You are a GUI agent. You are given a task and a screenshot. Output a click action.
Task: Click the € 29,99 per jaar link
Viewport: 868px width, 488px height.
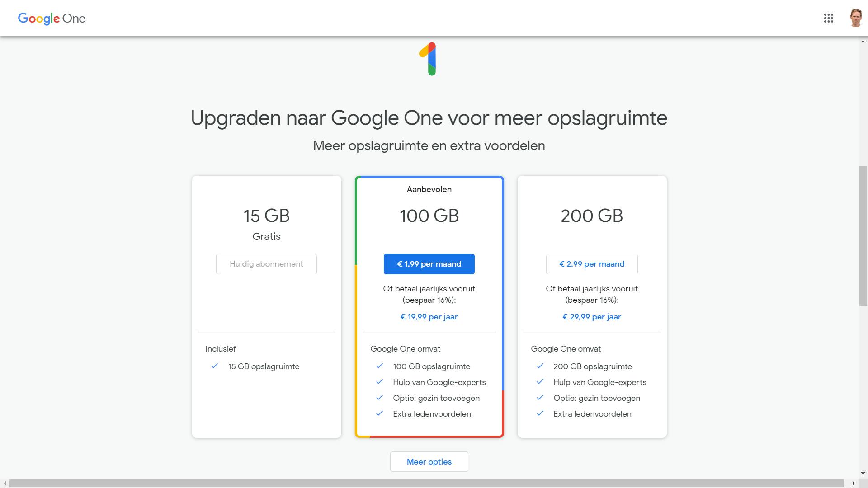pyautogui.click(x=591, y=317)
